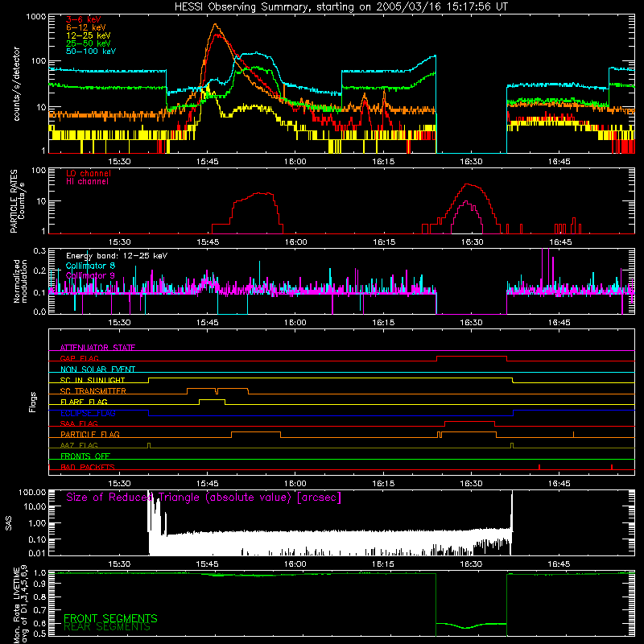
Task: Click the Normalized modulation axis label
Action: click(20, 281)
